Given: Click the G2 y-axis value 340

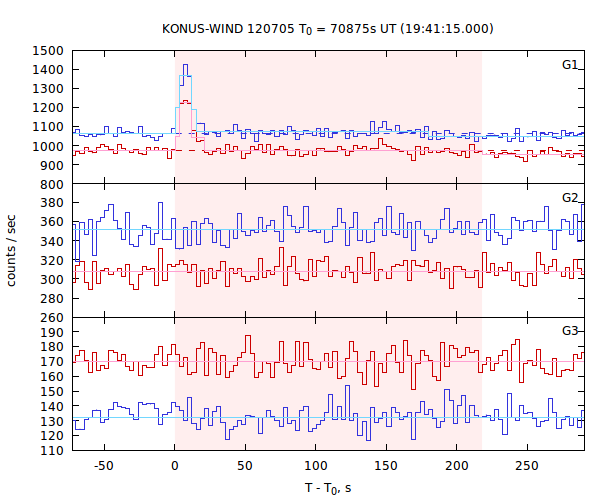Looking at the screenshot, I should tap(52, 241).
